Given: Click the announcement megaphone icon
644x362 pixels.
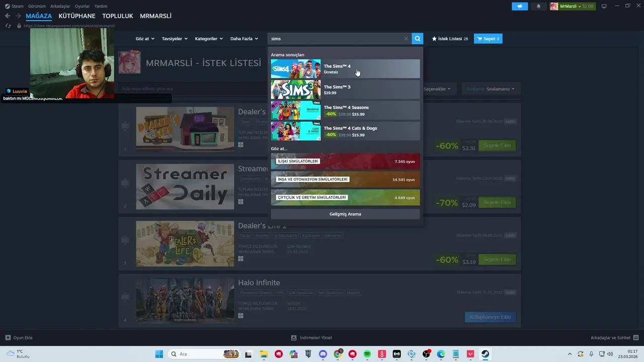Looking at the screenshot, I should pos(520,6).
